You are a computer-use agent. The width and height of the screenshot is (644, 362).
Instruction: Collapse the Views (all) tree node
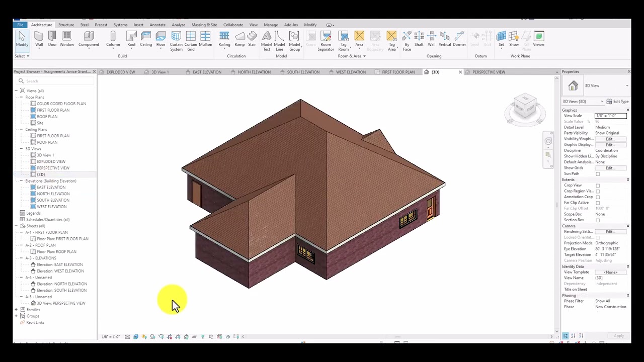[x=16, y=90]
